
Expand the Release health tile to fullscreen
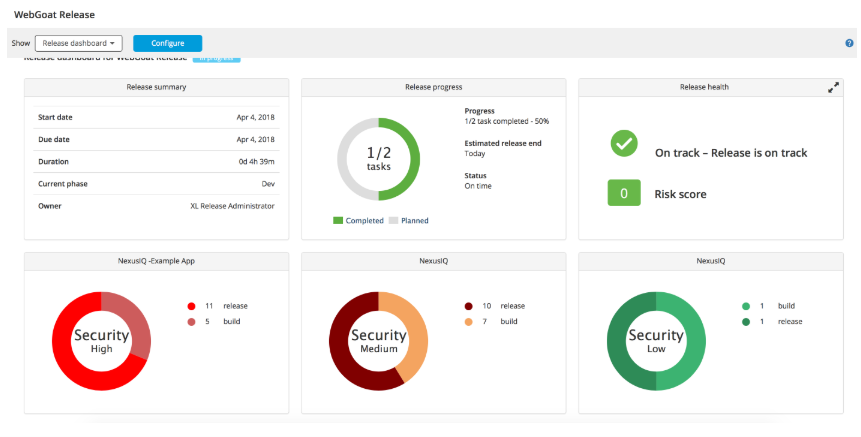point(833,88)
